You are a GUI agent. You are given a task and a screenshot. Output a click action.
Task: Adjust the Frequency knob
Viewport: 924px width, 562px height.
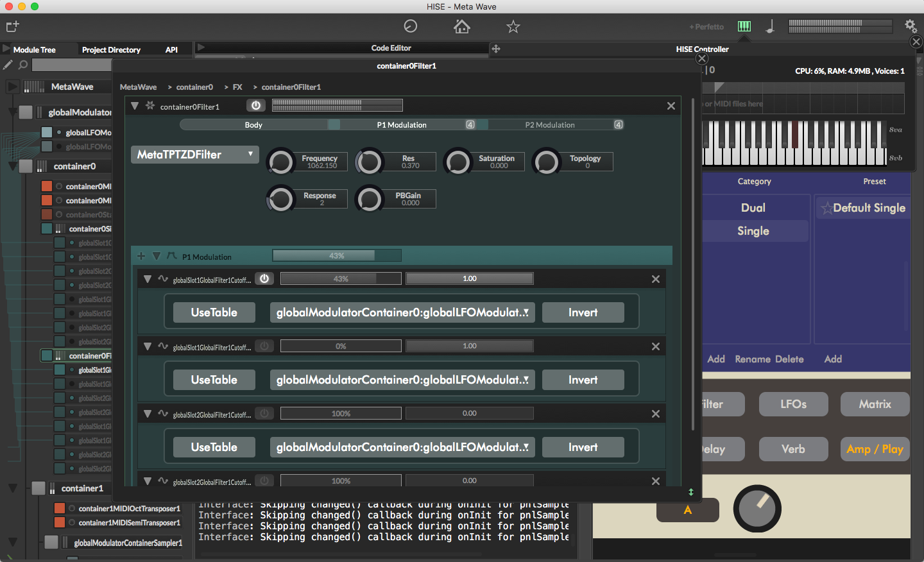280,162
